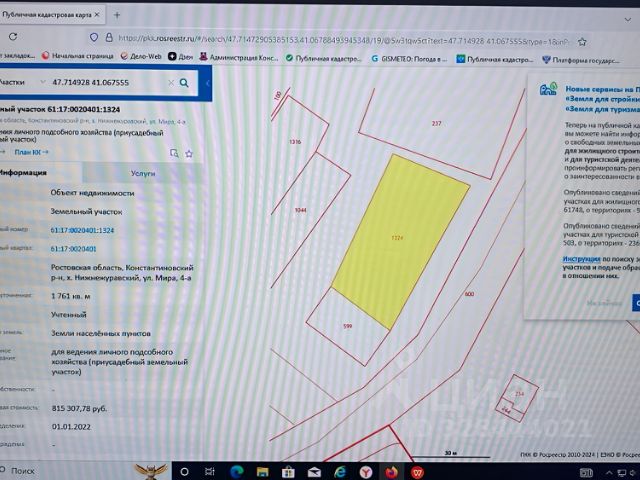Open the Дело-Web bookmark

pos(141,56)
